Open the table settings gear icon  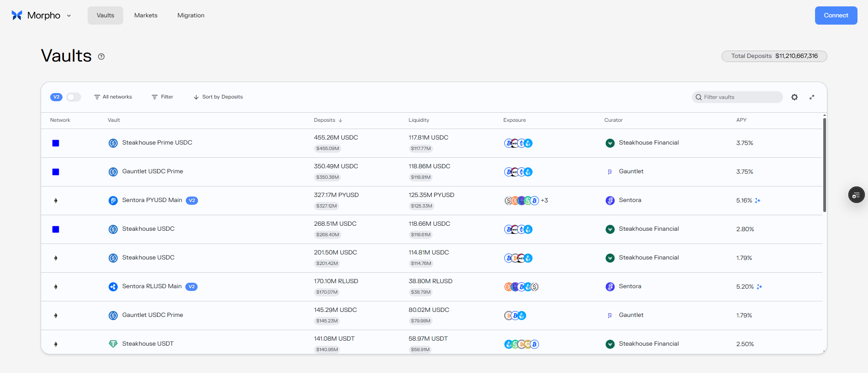point(795,97)
